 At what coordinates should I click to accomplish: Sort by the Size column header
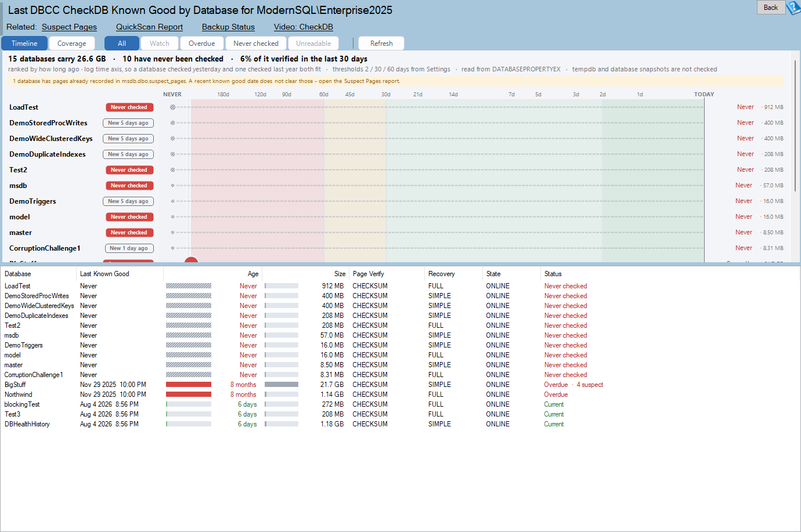pyautogui.click(x=305, y=274)
